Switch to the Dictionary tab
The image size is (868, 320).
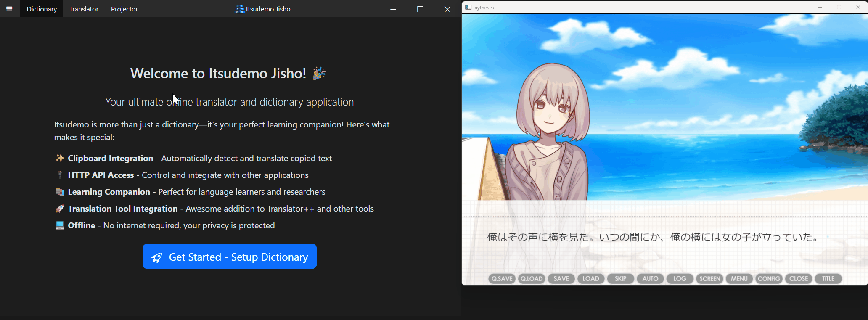42,9
